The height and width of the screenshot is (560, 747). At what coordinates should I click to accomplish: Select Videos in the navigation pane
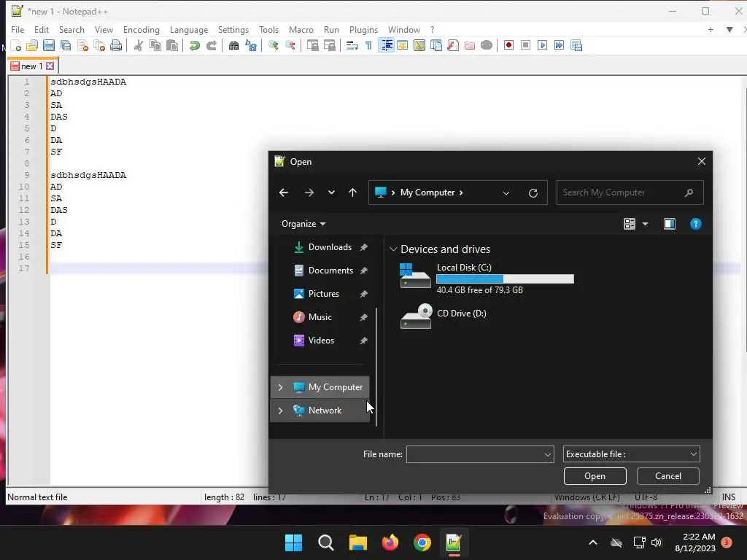(x=321, y=341)
